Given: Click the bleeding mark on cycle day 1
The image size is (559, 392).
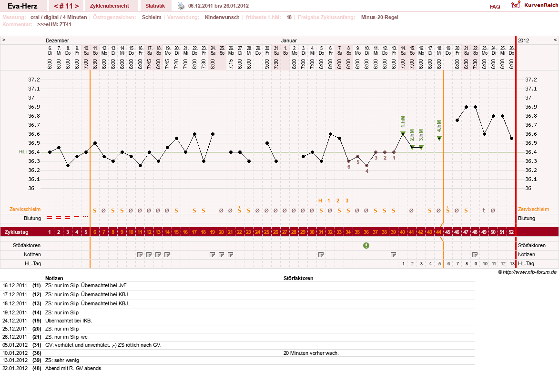Looking at the screenshot, I should (x=50, y=217).
